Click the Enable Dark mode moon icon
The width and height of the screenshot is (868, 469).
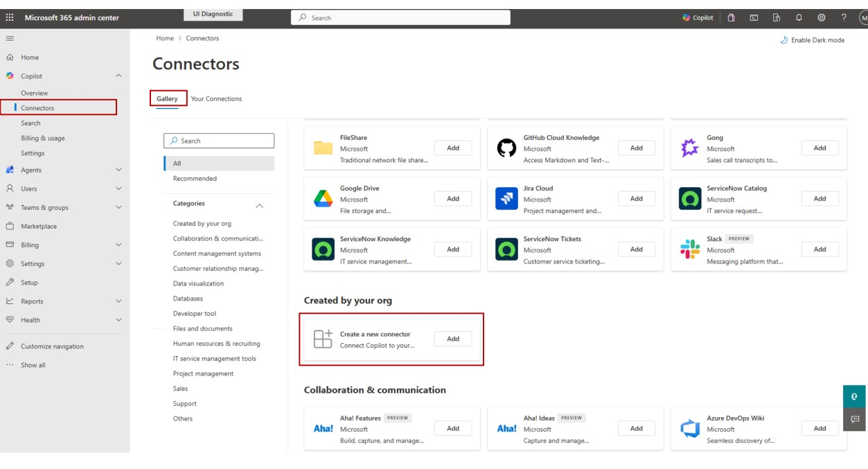(x=784, y=40)
